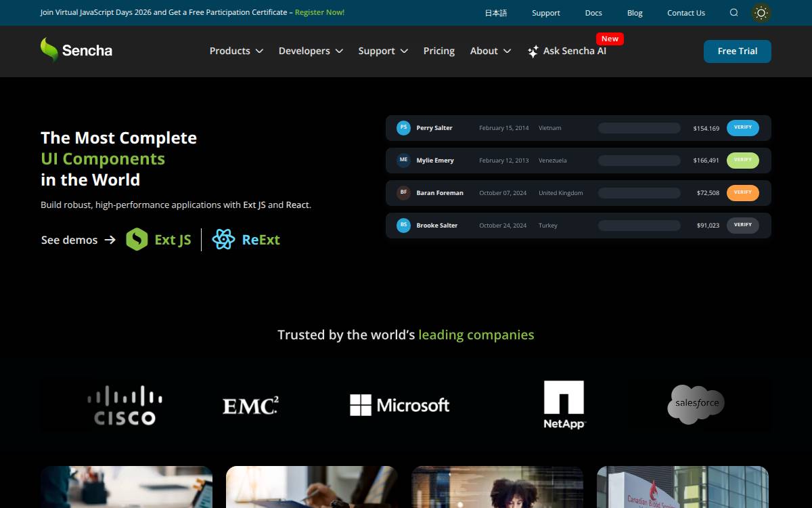The height and width of the screenshot is (508, 812).
Task: Click the See demos text
Action: click(x=69, y=240)
